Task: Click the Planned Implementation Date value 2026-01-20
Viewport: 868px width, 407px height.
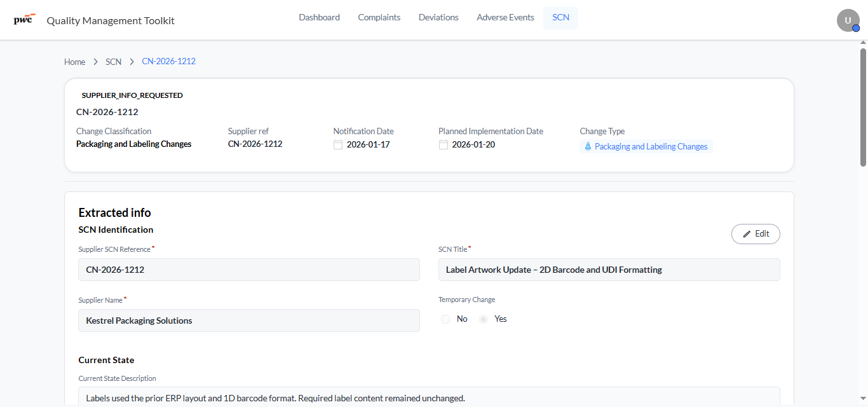Action: (473, 145)
